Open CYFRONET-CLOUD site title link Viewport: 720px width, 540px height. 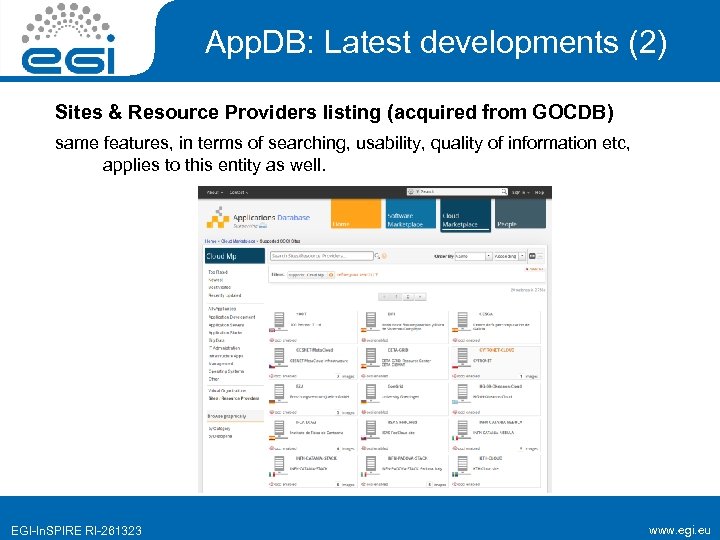click(x=497, y=350)
